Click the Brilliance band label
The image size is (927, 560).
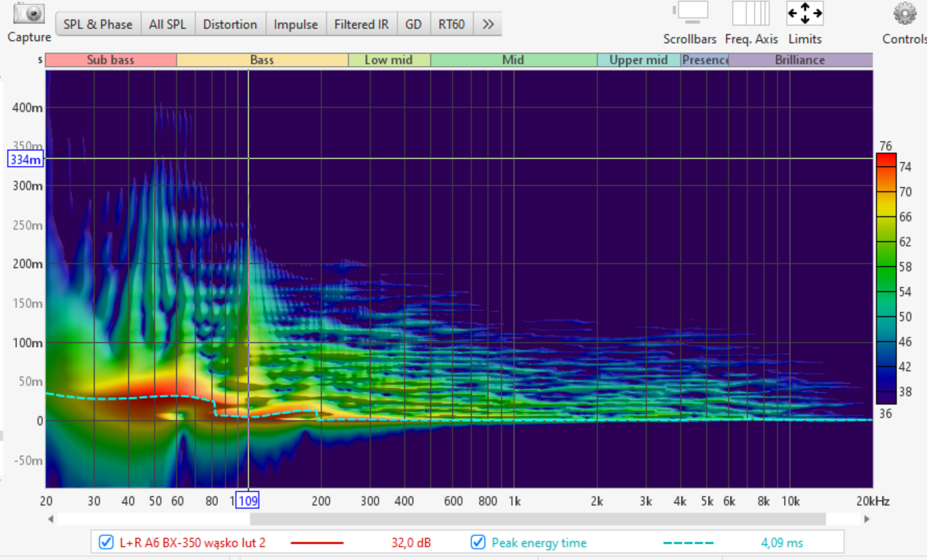(x=800, y=60)
